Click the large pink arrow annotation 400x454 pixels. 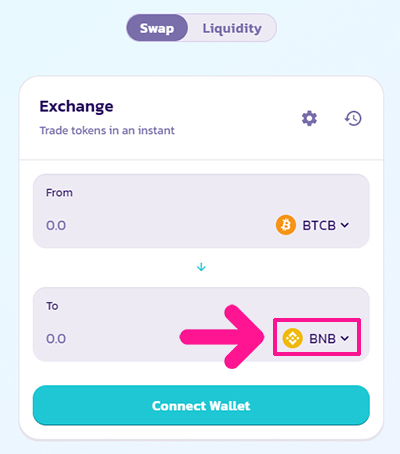(x=222, y=337)
